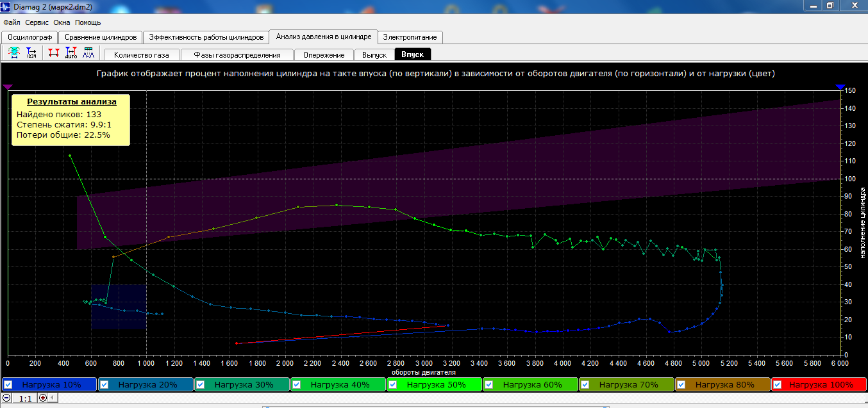Screen dimensions: 868x408
Task: Click the blue triangle marker at top right of chart
Action: click(840, 86)
